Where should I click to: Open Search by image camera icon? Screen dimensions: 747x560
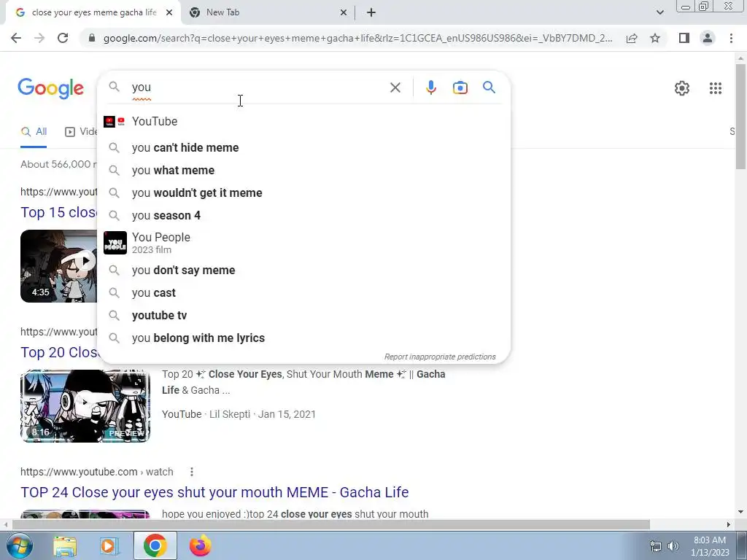coord(460,87)
